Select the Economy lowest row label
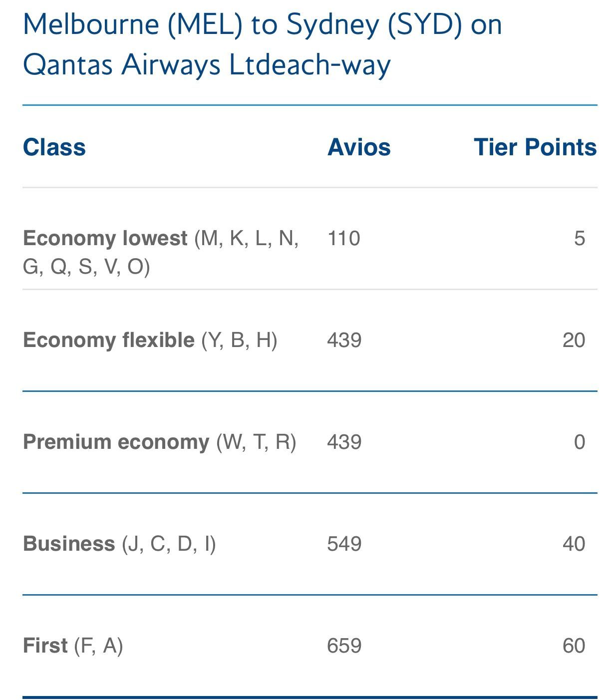The height and width of the screenshot is (700, 608). point(105,238)
